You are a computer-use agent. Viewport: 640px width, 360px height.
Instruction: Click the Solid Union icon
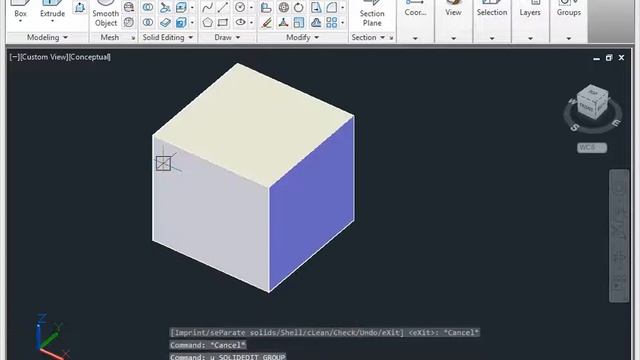[148, 7]
